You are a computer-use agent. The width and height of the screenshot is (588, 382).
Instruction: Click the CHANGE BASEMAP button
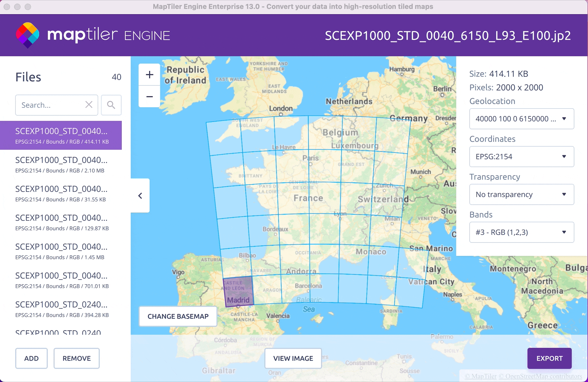pyautogui.click(x=178, y=316)
